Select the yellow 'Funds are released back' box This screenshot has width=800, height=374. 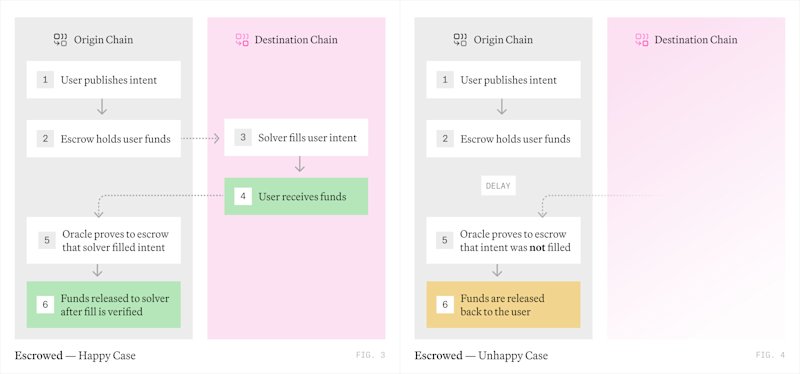pos(503,305)
